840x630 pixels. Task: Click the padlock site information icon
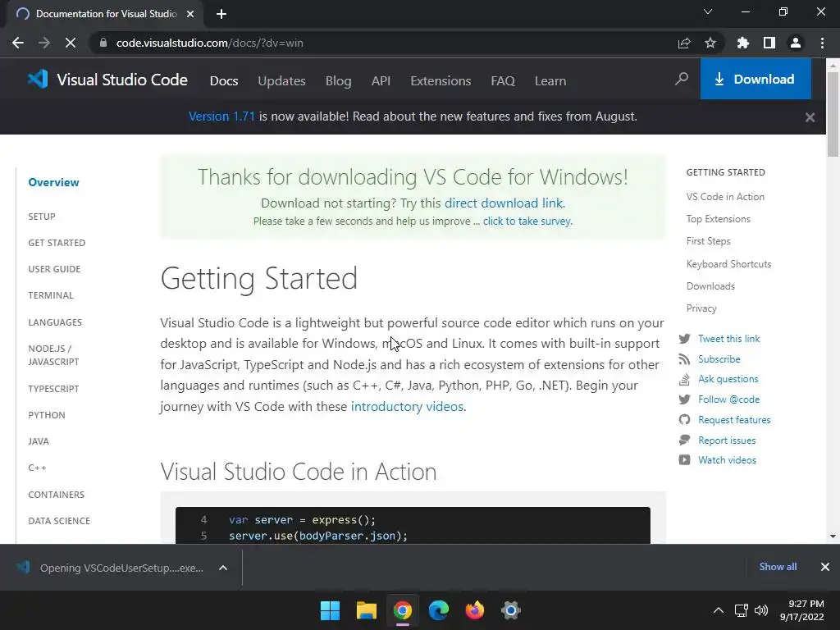pyautogui.click(x=103, y=43)
